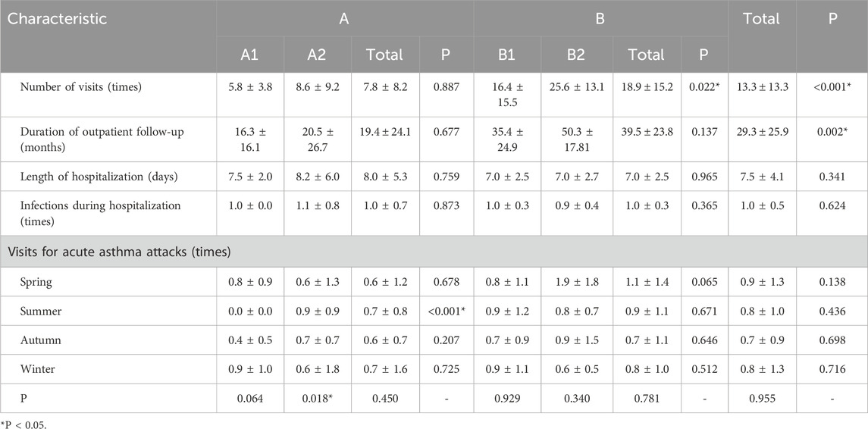Select the 0.018* cell in the bottom P row
This screenshot has height=429, width=868.
(x=316, y=399)
